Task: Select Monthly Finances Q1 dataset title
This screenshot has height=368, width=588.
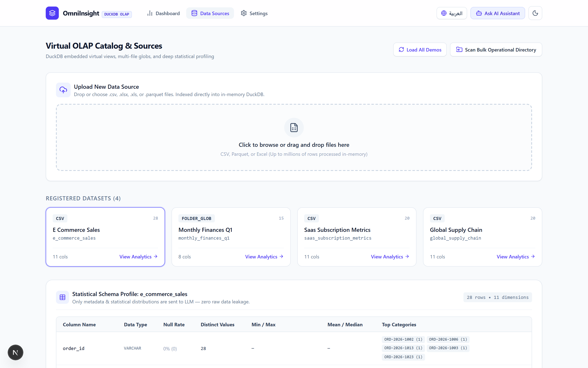Action: (x=205, y=230)
